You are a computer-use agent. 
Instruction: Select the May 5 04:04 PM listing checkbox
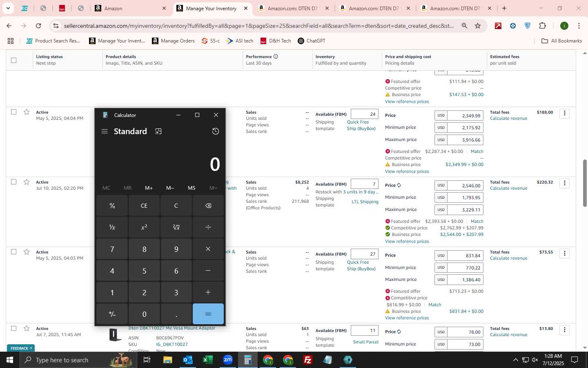pyautogui.click(x=13, y=112)
